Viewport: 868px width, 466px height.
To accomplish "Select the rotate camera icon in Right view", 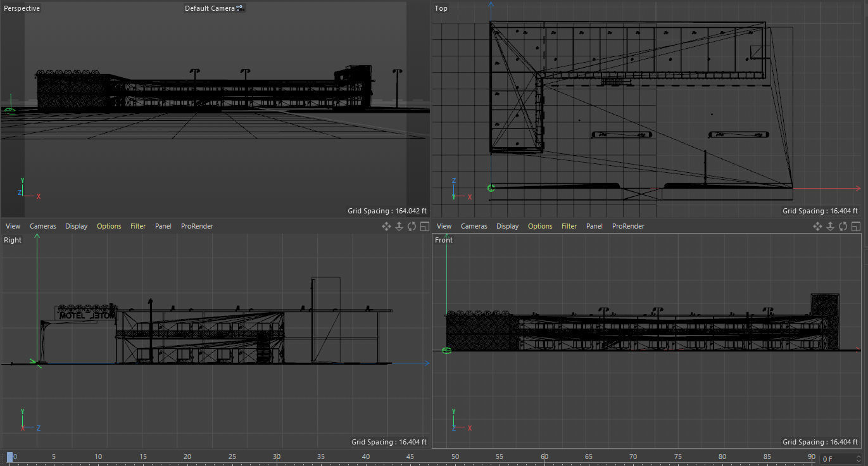I will point(412,226).
